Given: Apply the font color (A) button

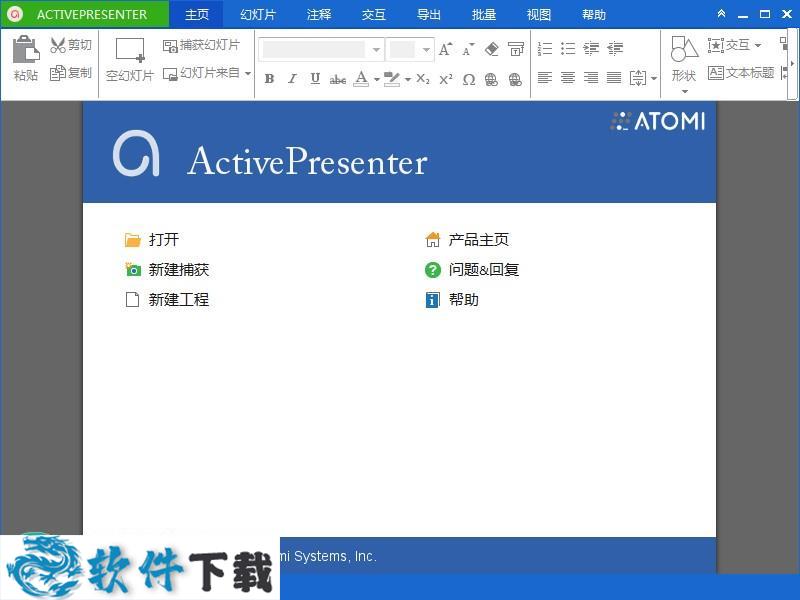Looking at the screenshot, I should [x=361, y=79].
